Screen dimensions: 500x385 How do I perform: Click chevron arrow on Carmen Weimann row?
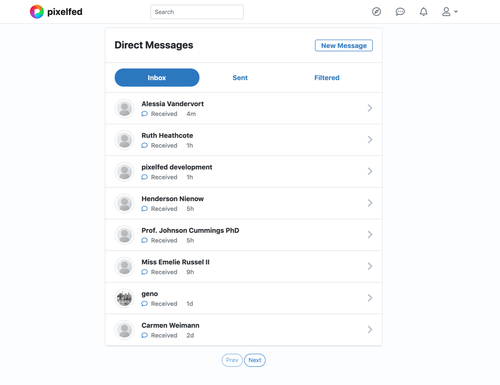click(370, 330)
